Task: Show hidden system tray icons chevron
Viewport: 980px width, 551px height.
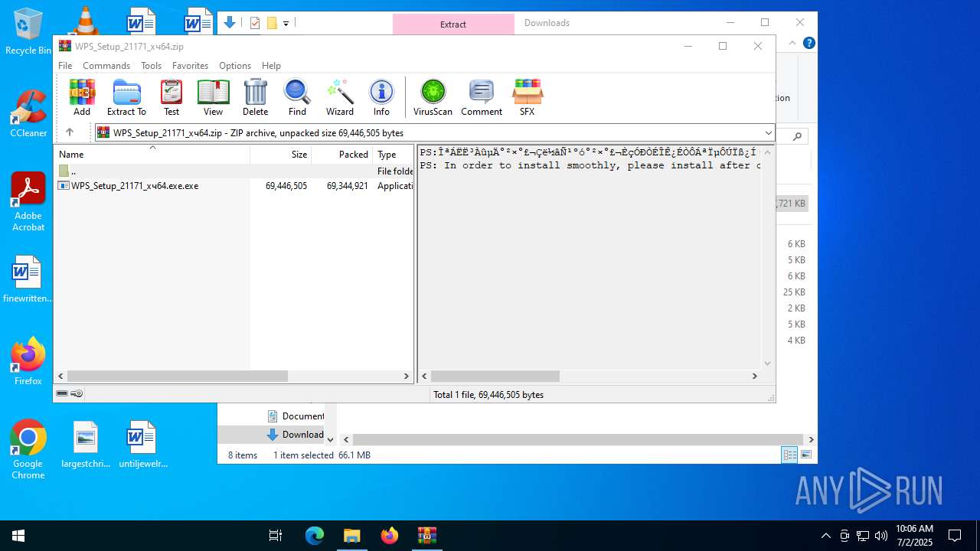Action: click(x=825, y=536)
